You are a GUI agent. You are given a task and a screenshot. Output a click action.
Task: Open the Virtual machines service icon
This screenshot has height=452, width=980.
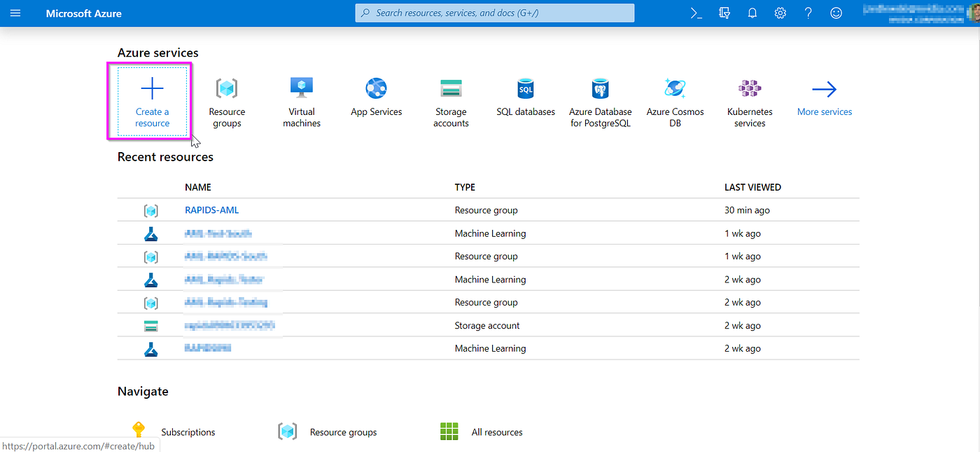point(302,88)
